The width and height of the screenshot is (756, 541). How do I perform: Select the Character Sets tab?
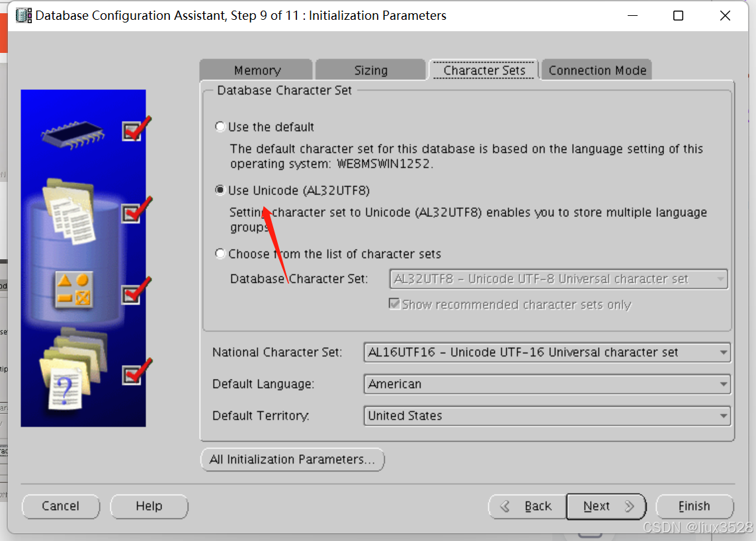point(484,70)
